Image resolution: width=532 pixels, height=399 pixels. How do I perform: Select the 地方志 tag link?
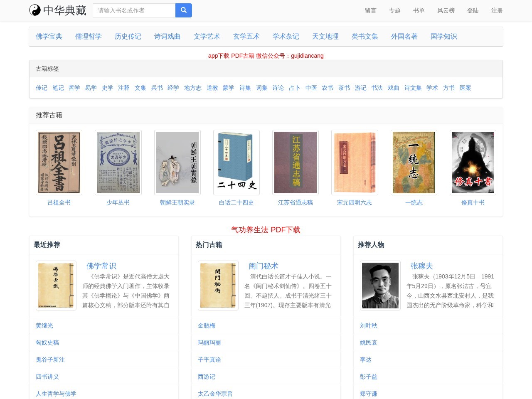pos(192,88)
